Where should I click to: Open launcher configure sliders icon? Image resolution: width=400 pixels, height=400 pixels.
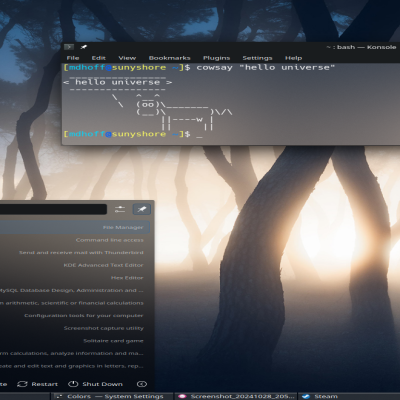120,209
